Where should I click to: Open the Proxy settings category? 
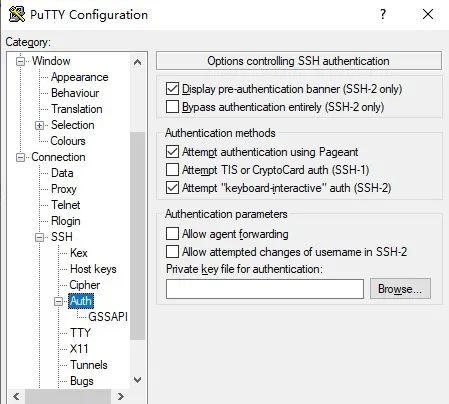64,189
